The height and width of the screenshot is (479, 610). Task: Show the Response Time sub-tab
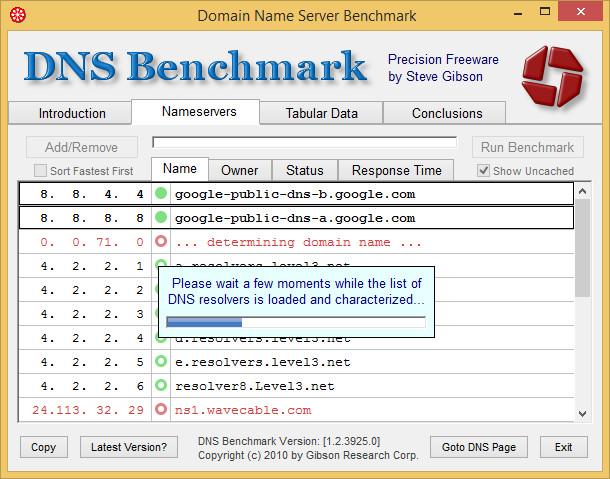point(396,170)
